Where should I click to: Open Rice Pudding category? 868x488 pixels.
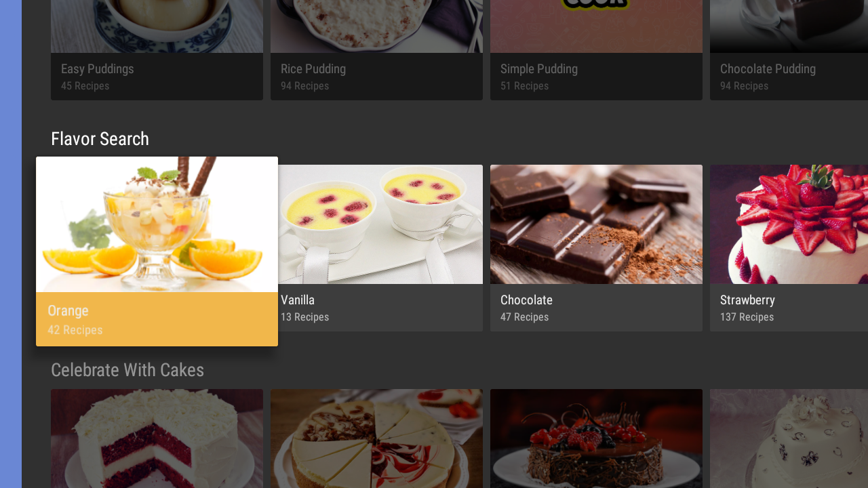coord(376,50)
